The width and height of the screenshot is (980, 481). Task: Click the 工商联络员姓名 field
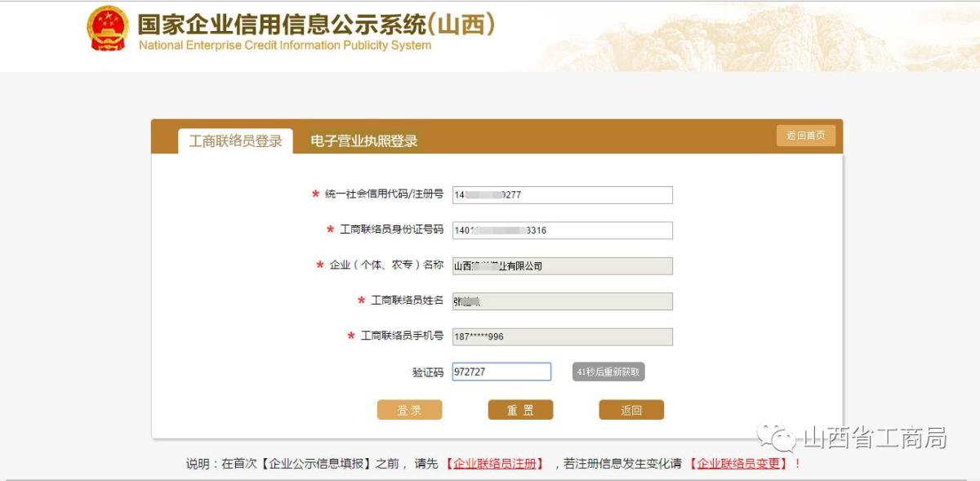(562, 301)
